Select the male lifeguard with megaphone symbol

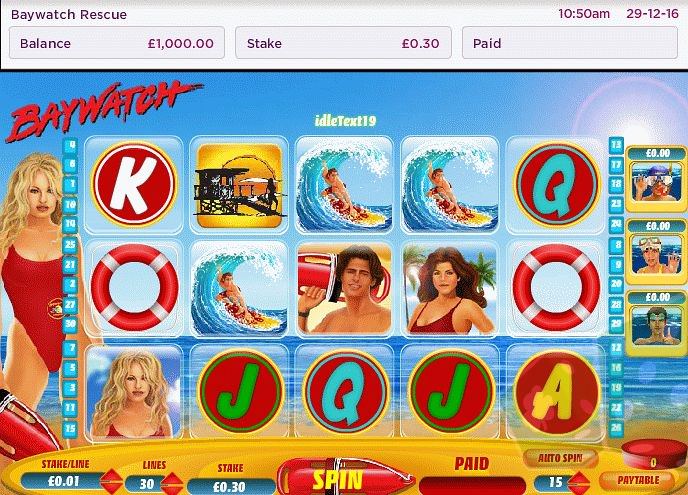[x=344, y=288]
